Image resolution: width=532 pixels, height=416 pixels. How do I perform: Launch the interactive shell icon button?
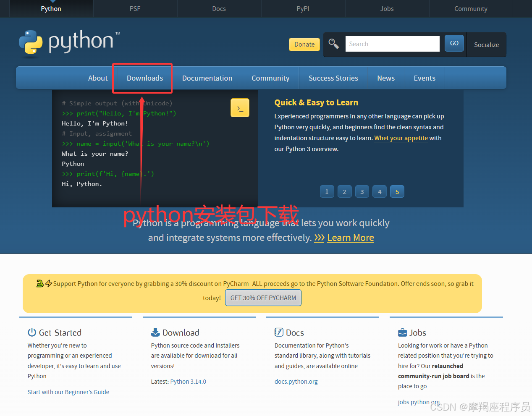[240, 108]
